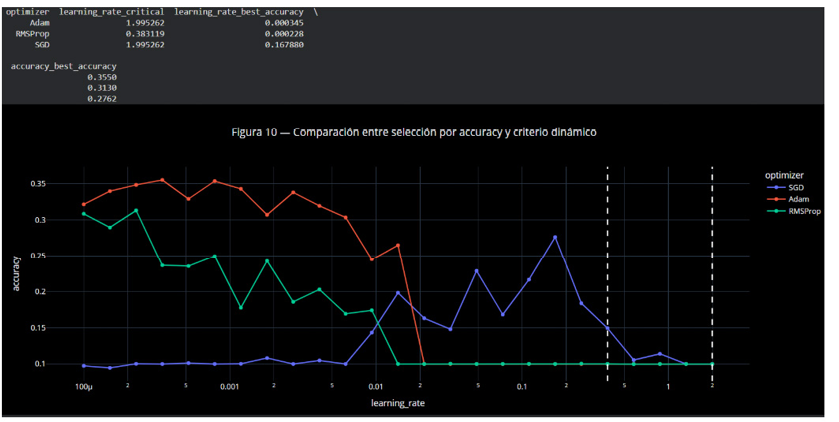Click the SGD peak data point near 0.276
Viewport: 839px width, 422px height.
(x=555, y=237)
